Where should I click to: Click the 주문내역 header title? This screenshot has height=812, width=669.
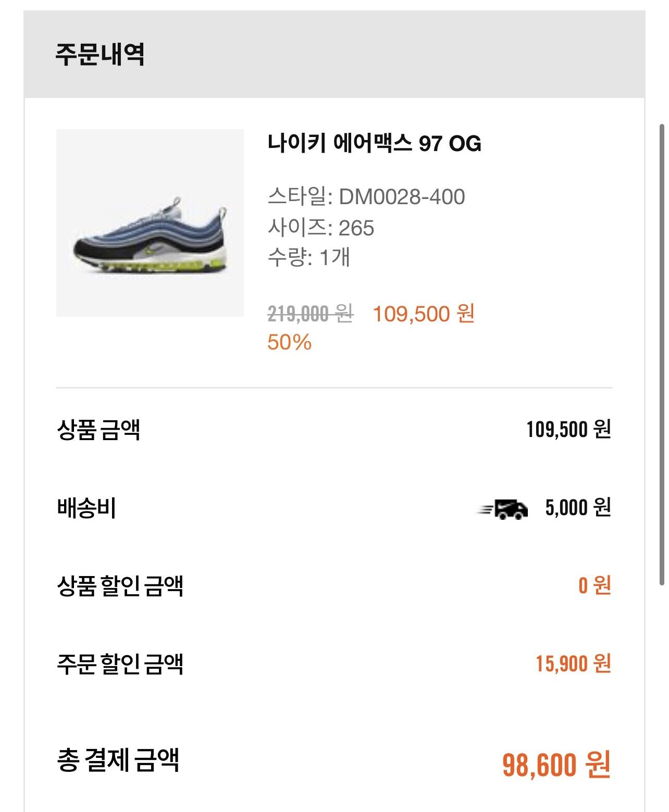[x=100, y=54]
